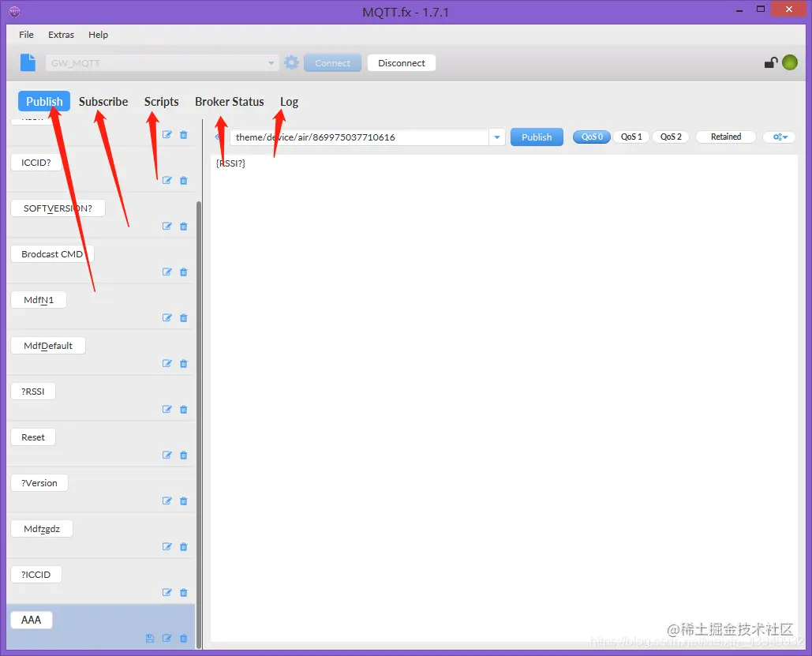Edit the AAA message entry
The height and width of the screenshot is (656, 812).
pos(167,639)
